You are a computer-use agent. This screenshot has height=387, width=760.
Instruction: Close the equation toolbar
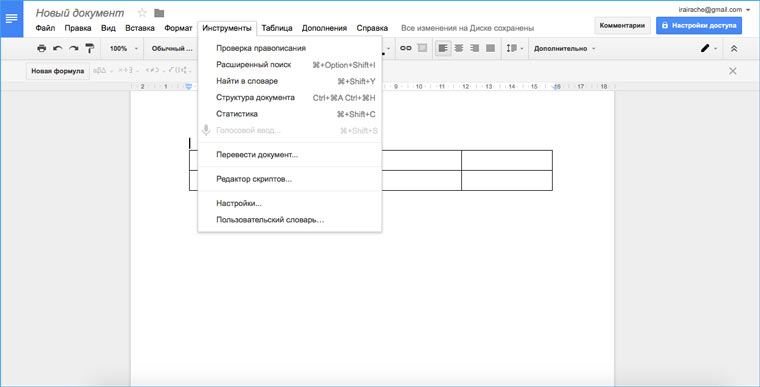tap(733, 71)
